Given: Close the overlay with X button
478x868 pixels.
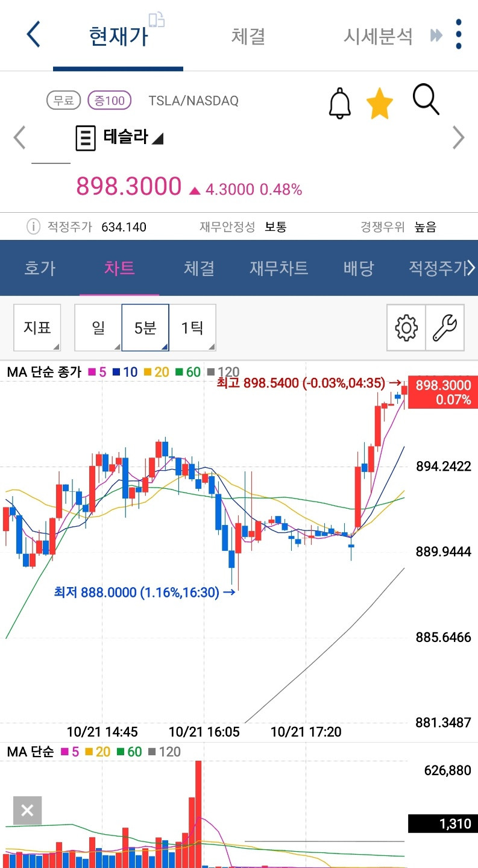Looking at the screenshot, I should pos(28,810).
